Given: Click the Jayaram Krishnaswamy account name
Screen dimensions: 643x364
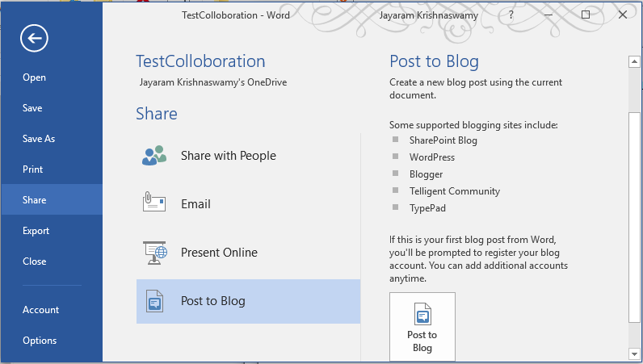Looking at the screenshot, I should click(428, 15).
